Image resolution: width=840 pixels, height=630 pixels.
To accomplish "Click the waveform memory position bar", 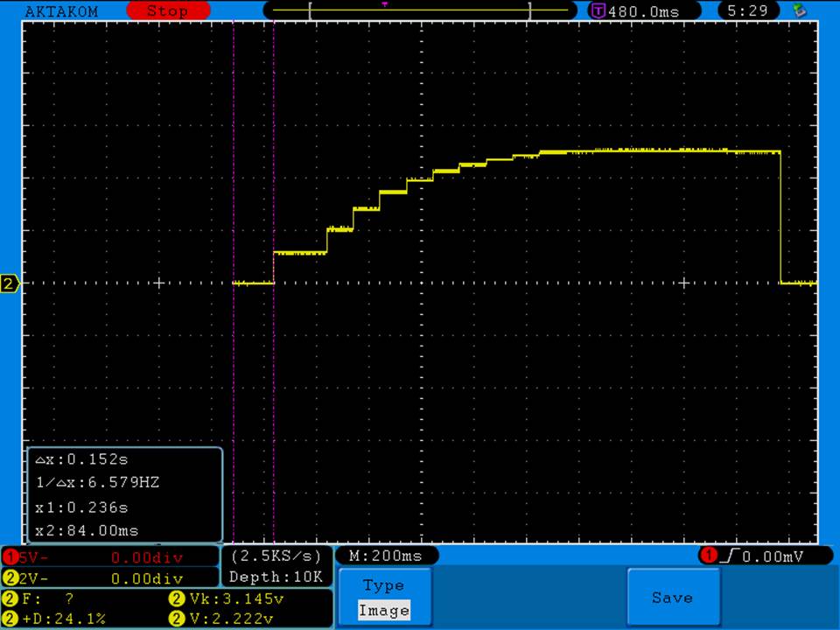I will (x=420, y=10).
